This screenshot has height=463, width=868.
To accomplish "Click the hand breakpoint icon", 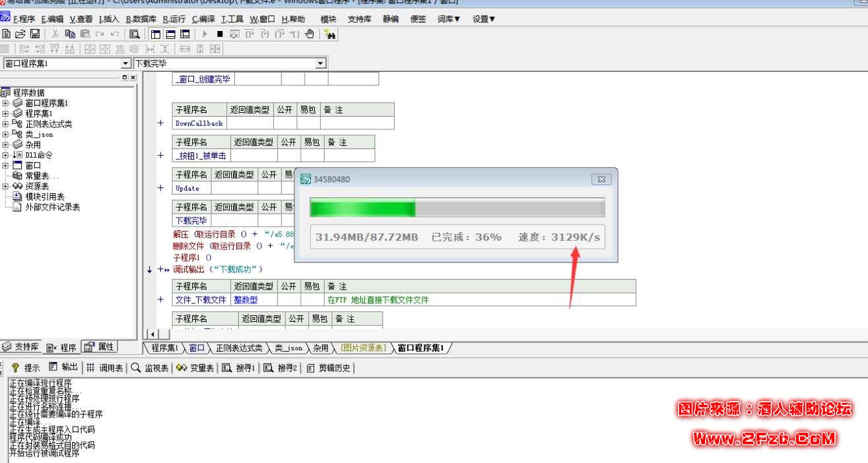I will (310, 34).
